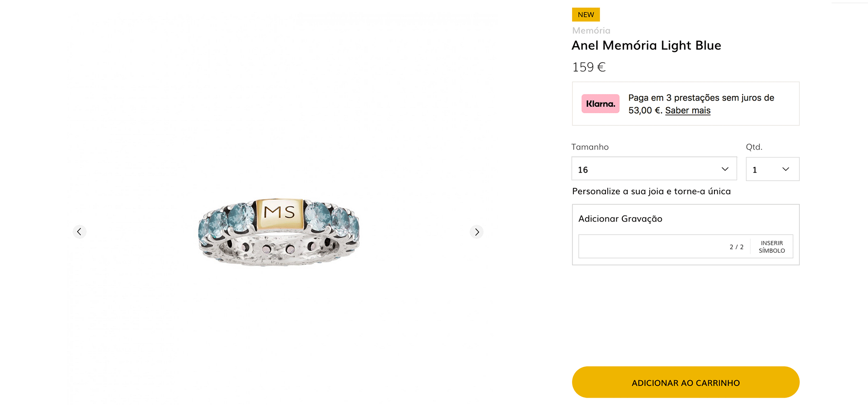Click the chevron arrow in the Tamanho box

click(x=725, y=169)
